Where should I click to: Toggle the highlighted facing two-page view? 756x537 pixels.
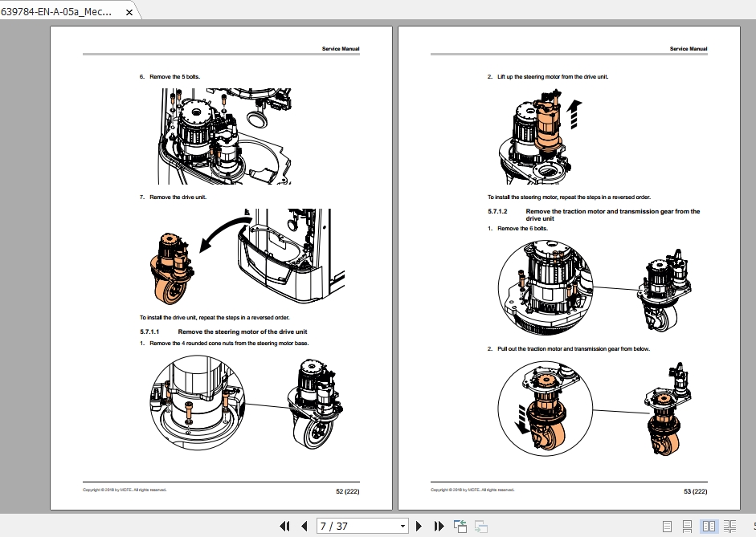(x=709, y=526)
